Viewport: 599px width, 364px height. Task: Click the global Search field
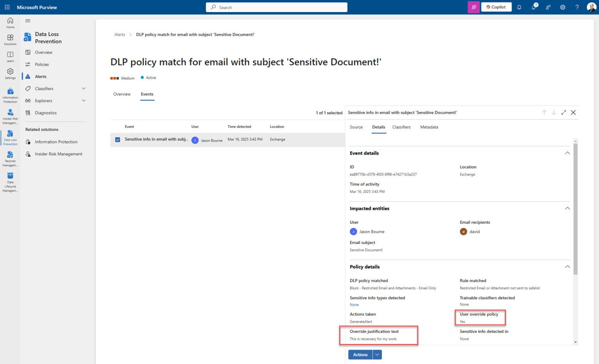tap(276, 7)
